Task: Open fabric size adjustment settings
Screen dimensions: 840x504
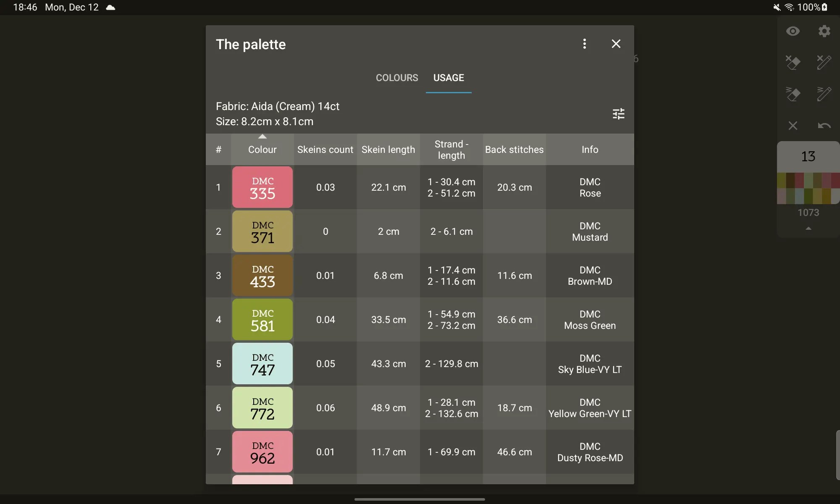Action: click(x=619, y=114)
